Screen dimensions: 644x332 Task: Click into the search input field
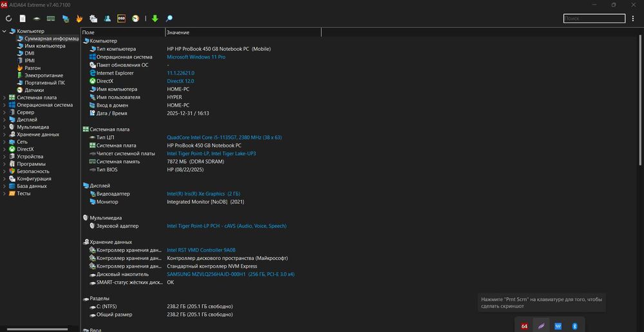(x=601, y=19)
